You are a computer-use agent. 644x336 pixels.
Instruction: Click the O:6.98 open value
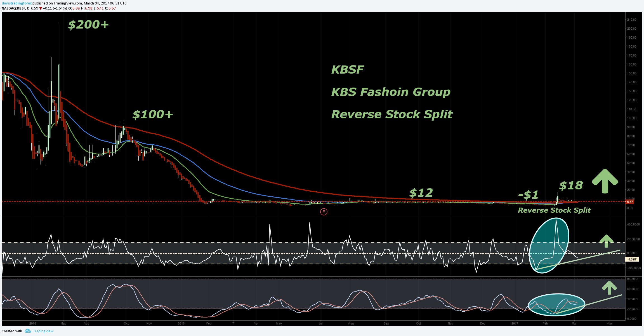click(74, 8)
